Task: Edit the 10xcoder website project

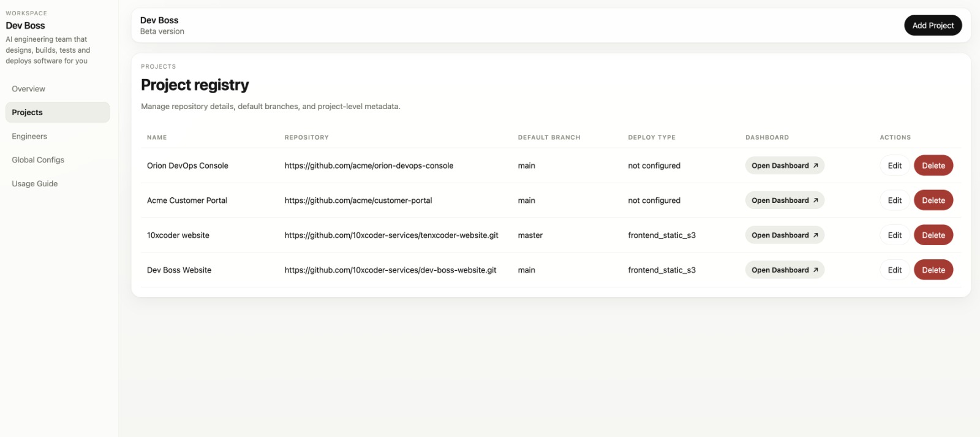Action: pyautogui.click(x=895, y=235)
